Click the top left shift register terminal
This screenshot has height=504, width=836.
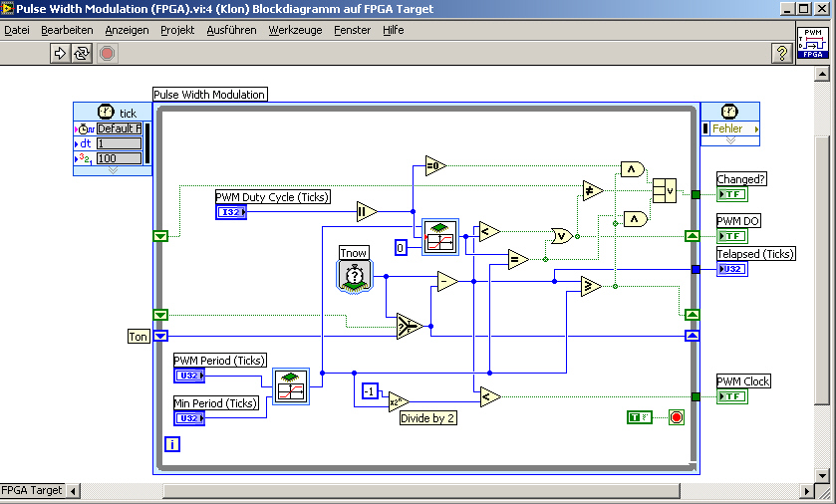click(160, 236)
